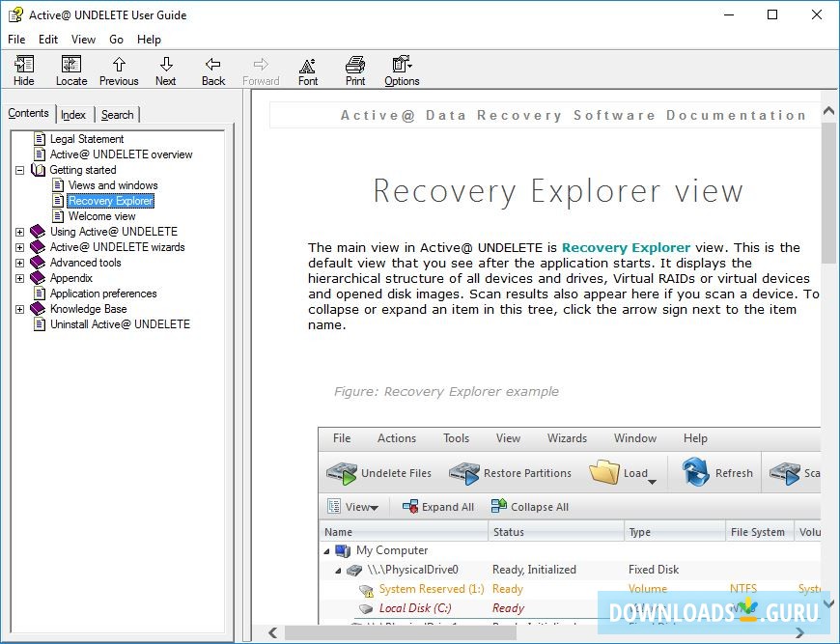Click the My Computer icon in figure

pyautogui.click(x=343, y=550)
